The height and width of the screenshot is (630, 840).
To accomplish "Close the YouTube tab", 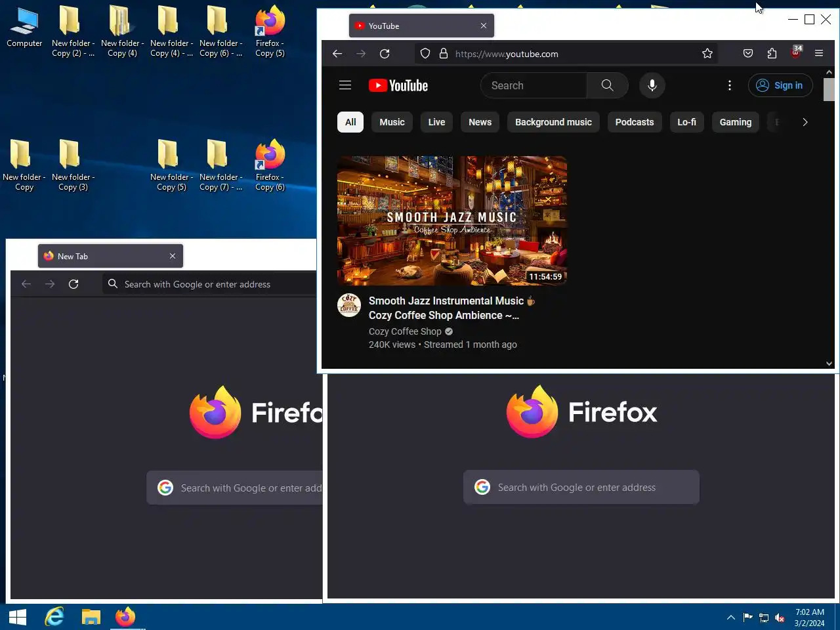I will [x=484, y=26].
